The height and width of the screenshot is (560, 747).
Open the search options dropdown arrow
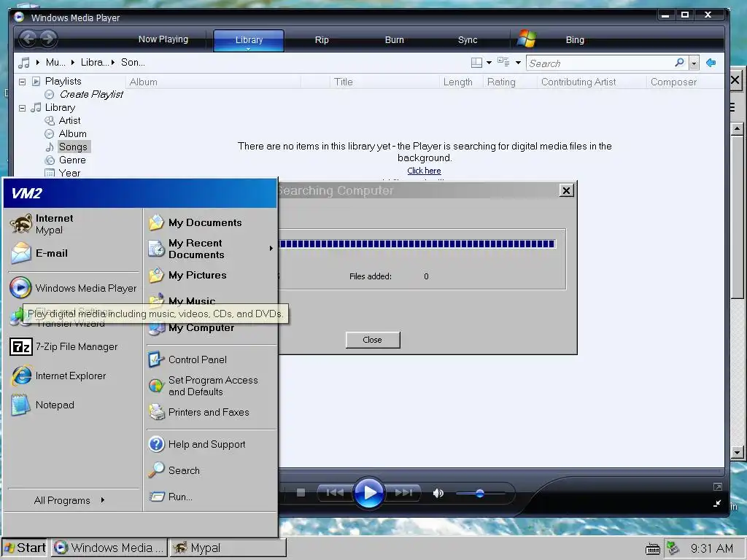click(694, 63)
